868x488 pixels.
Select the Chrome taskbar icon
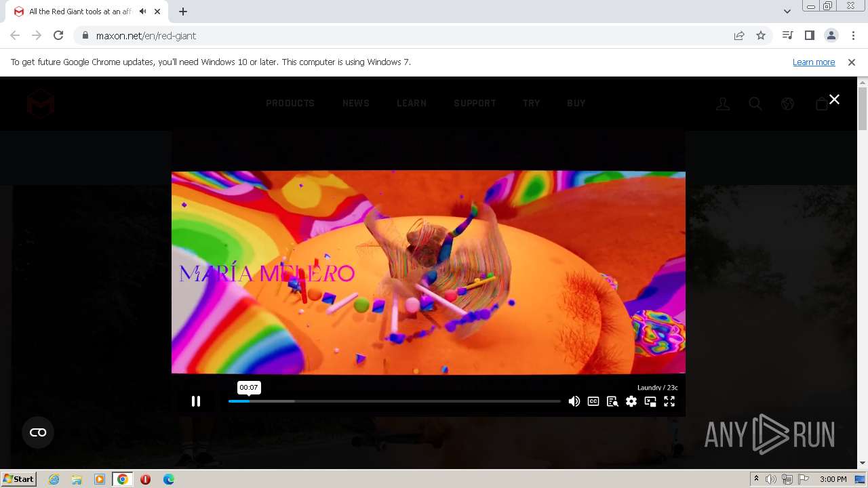click(x=122, y=479)
